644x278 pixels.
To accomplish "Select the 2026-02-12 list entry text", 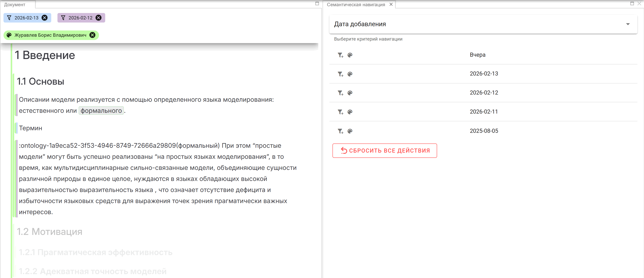I will point(484,92).
